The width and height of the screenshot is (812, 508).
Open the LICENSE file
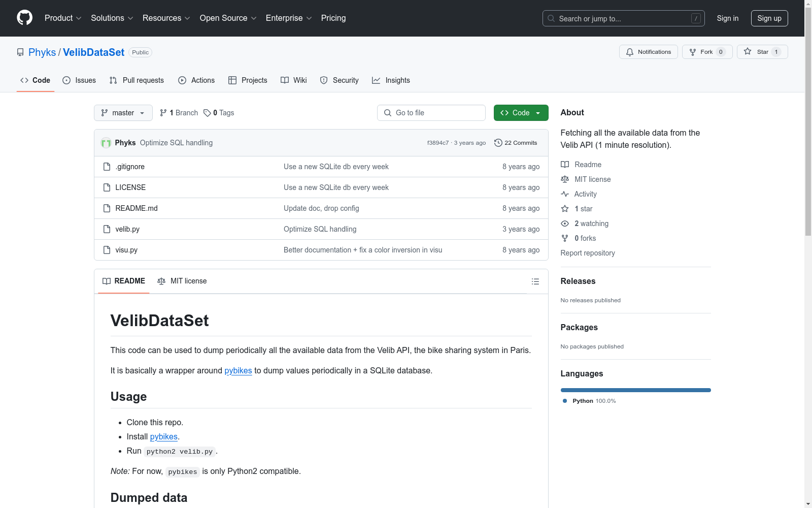pos(130,187)
